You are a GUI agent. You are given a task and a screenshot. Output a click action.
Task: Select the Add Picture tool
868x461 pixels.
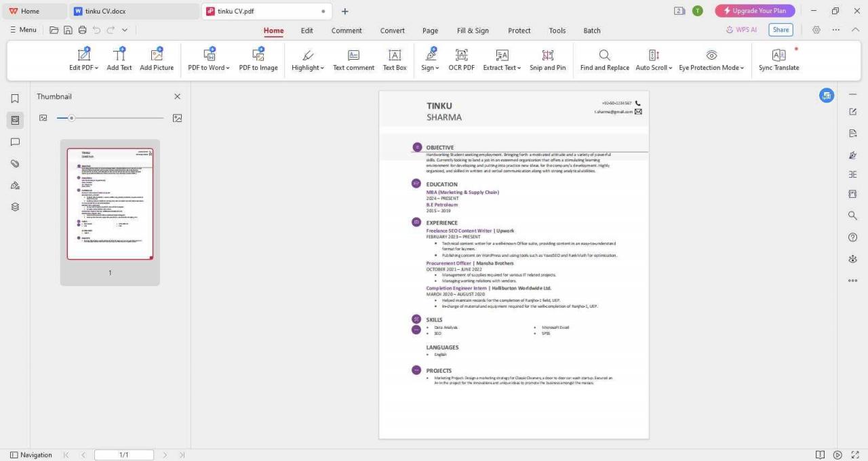pyautogui.click(x=157, y=60)
